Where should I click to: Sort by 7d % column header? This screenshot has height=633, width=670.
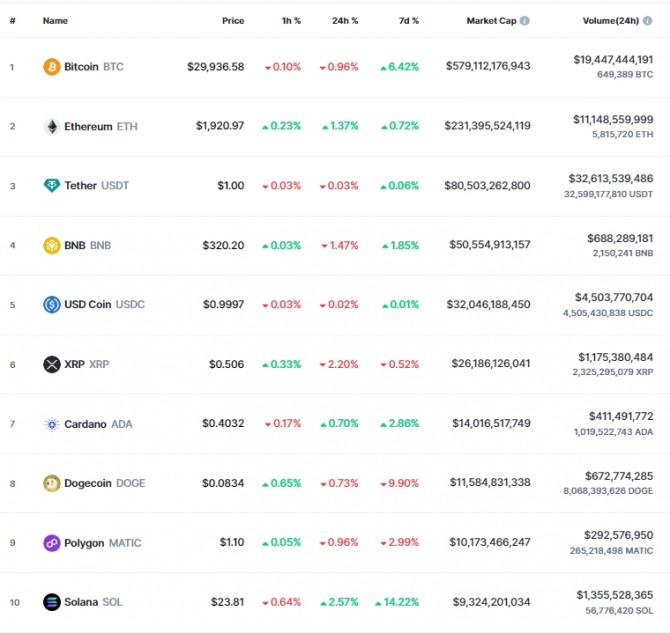pyautogui.click(x=408, y=20)
